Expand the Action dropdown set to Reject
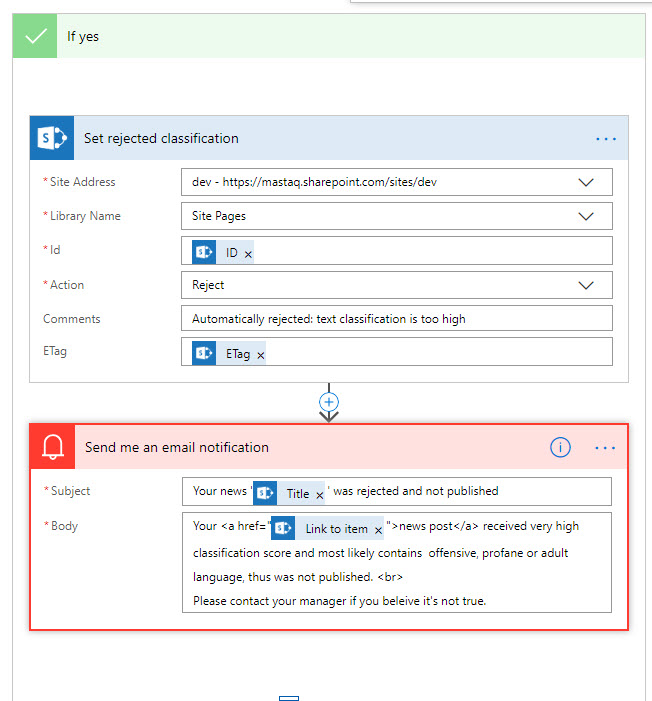 pyautogui.click(x=586, y=285)
